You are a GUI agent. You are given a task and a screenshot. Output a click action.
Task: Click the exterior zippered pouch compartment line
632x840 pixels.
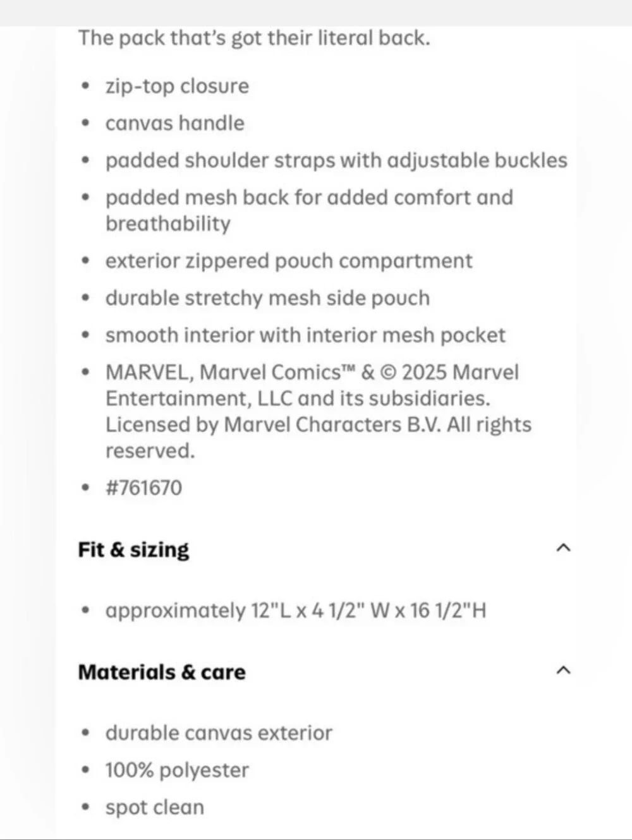coord(289,261)
